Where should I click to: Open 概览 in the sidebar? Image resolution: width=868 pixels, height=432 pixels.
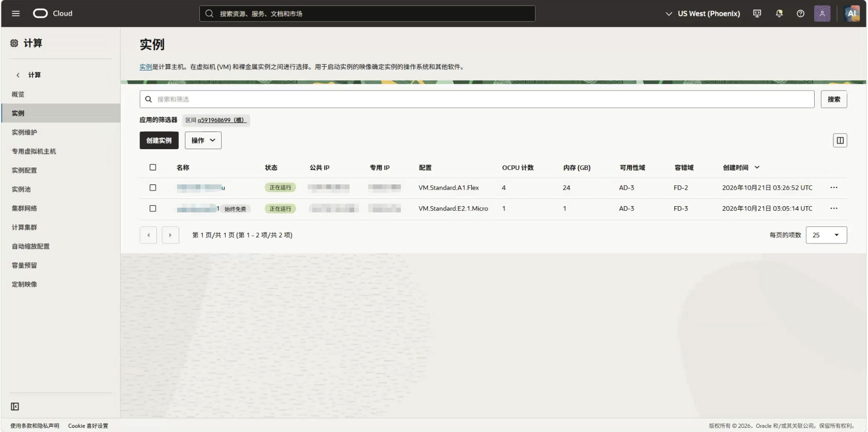point(18,94)
